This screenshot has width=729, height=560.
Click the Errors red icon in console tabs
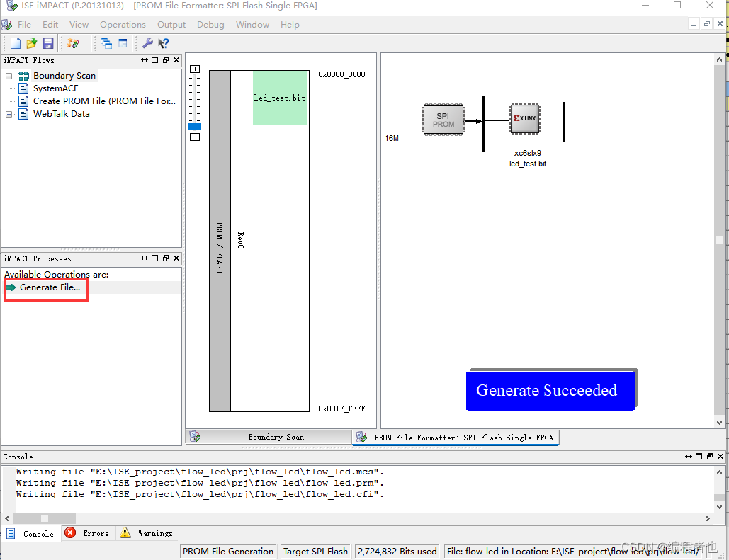(x=70, y=533)
